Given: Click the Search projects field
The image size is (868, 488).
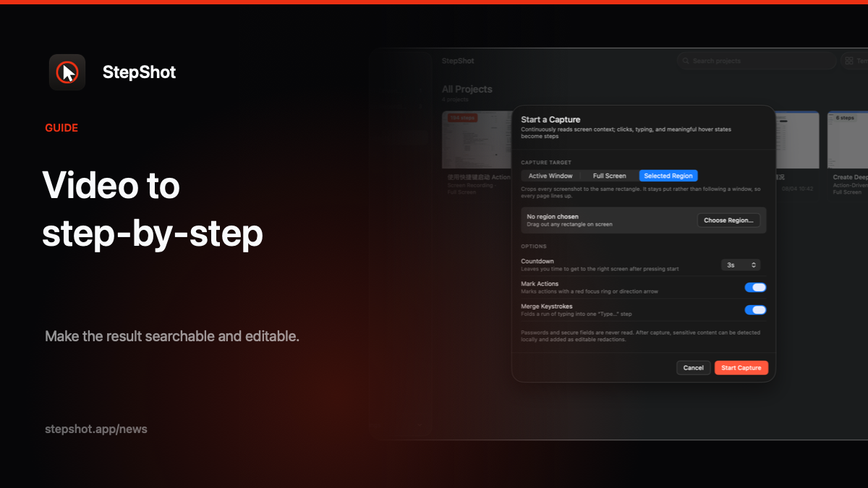Looking at the screenshot, I should 757,61.
